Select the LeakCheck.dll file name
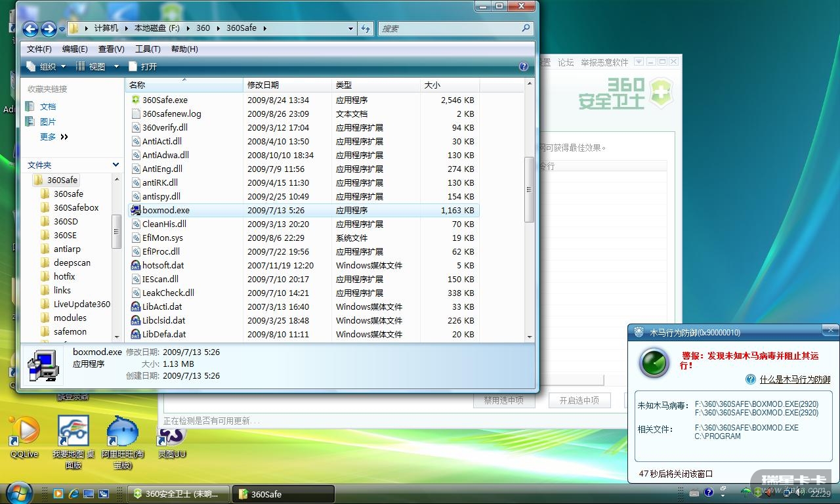This screenshot has height=504, width=840. click(x=168, y=293)
